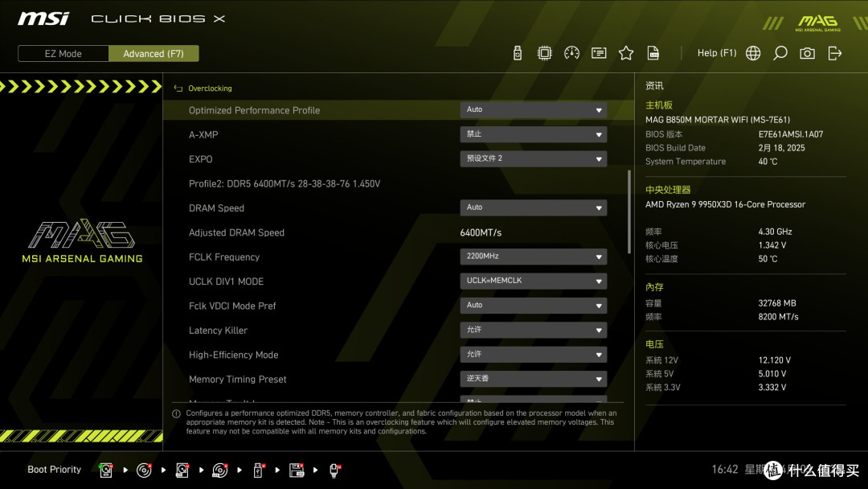Image resolution: width=868 pixels, height=489 pixels.
Task: Open the M-Flash USB BIOS update icon
Action: (518, 53)
